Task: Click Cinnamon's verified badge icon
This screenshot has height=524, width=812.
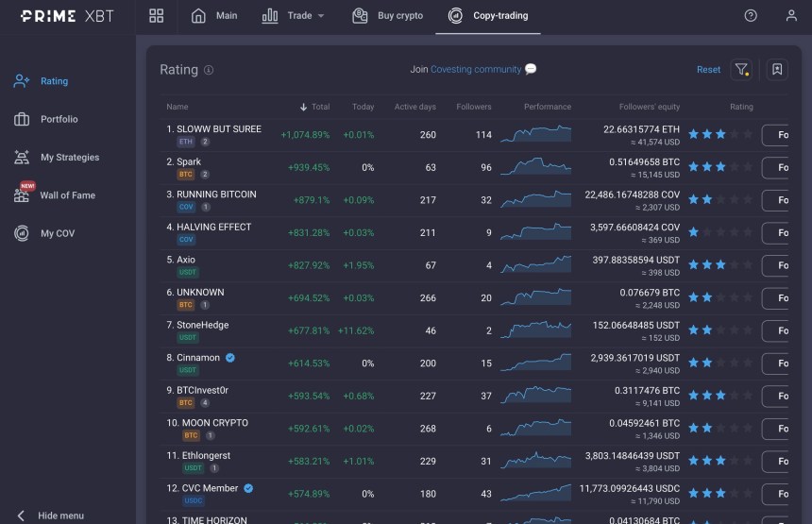Action: pos(230,357)
